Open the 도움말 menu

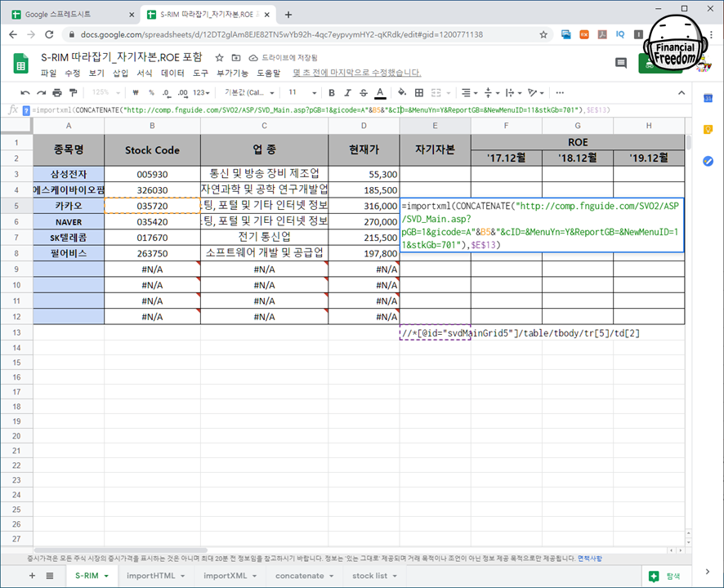(x=268, y=73)
